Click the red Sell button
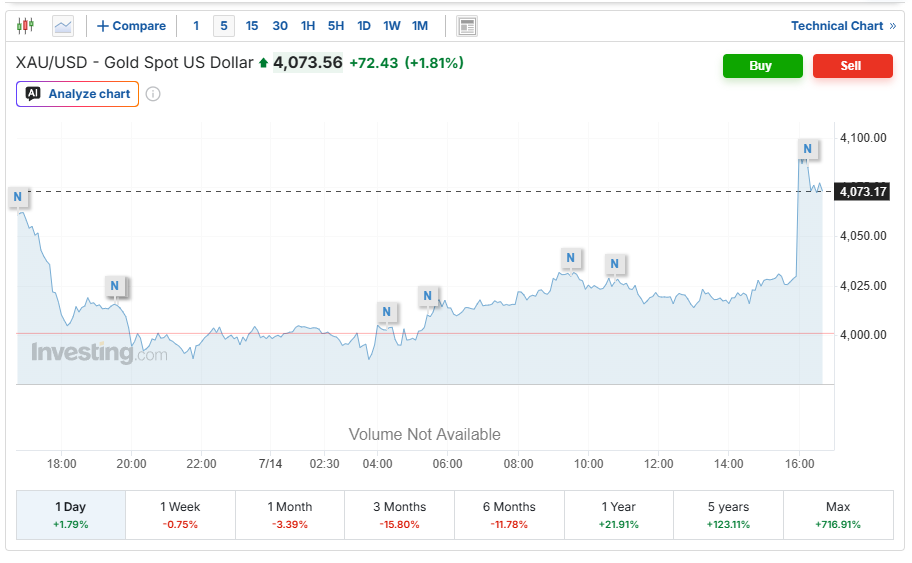The image size is (912, 563). coord(853,66)
